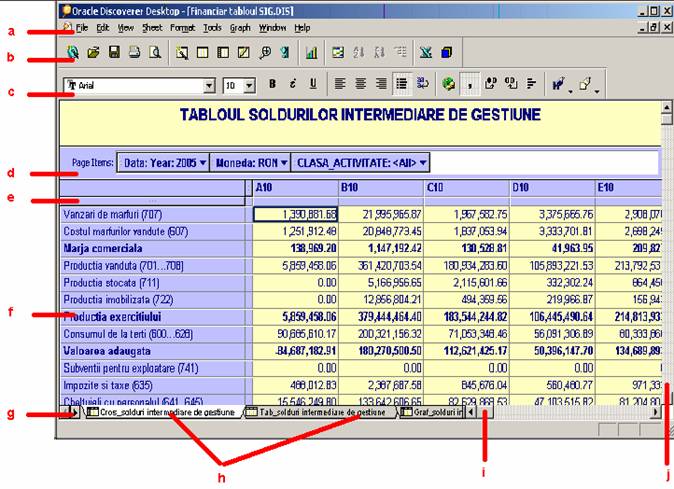
Task: Click the currency format globe icon
Action: coord(449,84)
